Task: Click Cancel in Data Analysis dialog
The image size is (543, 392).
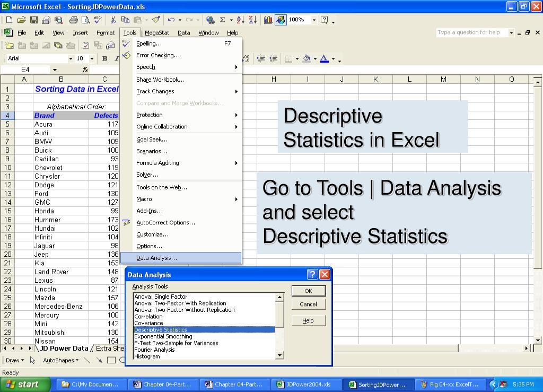Action: coord(308,304)
